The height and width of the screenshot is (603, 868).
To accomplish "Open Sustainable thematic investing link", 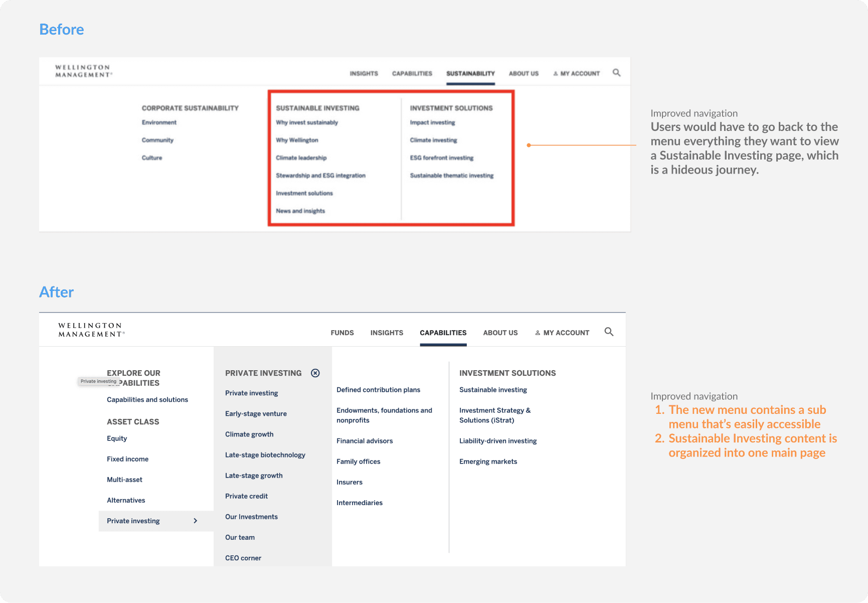I will point(451,176).
